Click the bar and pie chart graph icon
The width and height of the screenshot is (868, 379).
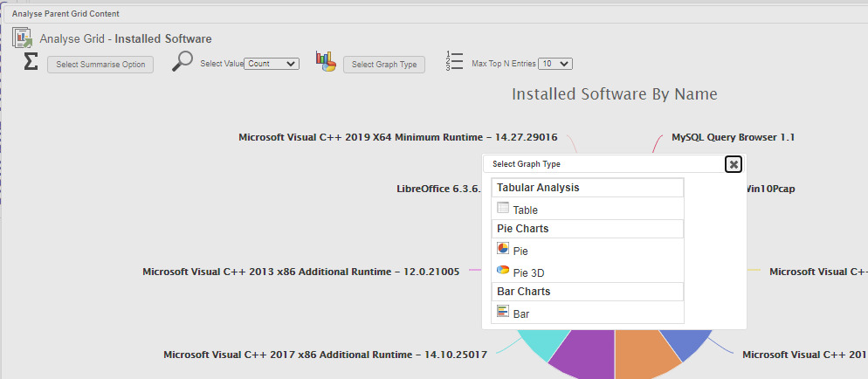tap(326, 61)
